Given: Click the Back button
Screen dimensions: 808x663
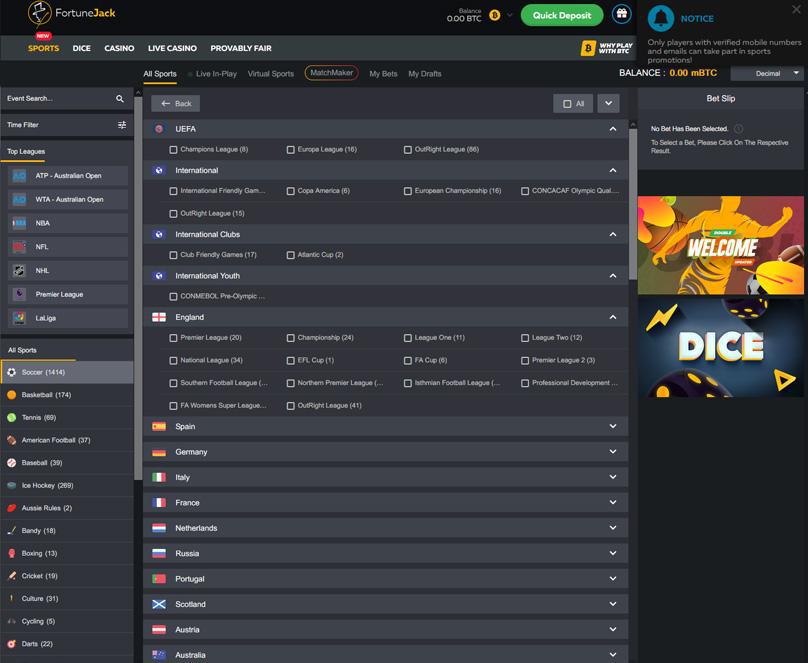Looking at the screenshot, I should pos(176,104).
